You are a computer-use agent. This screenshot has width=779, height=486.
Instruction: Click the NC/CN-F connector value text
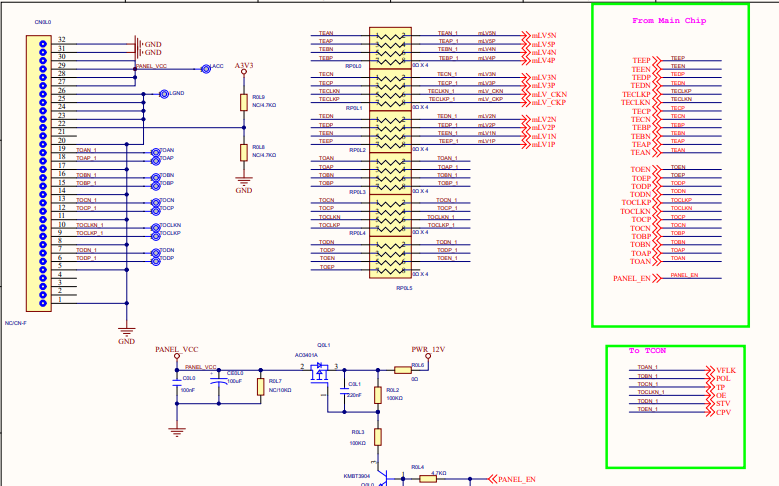pos(16,323)
